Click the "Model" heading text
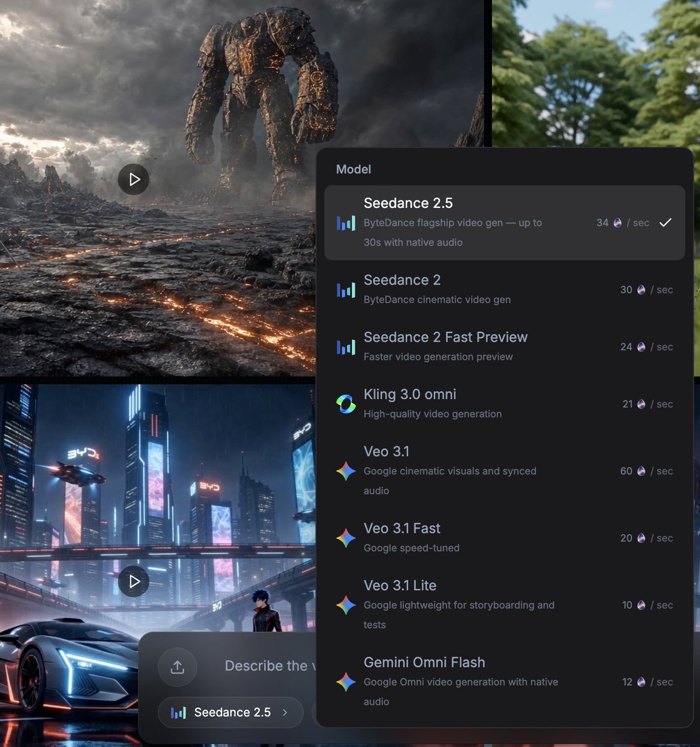The width and height of the screenshot is (700, 747). pos(353,169)
